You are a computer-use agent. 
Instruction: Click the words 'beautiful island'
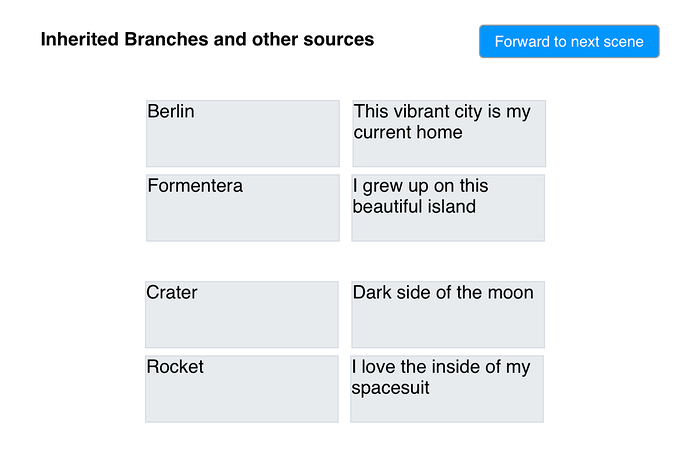pos(414,207)
